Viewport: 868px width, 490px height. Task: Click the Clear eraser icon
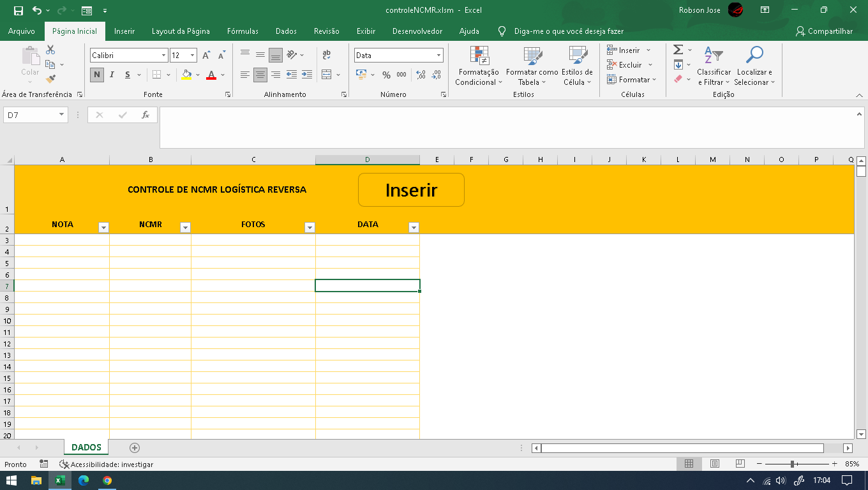[x=678, y=79]
